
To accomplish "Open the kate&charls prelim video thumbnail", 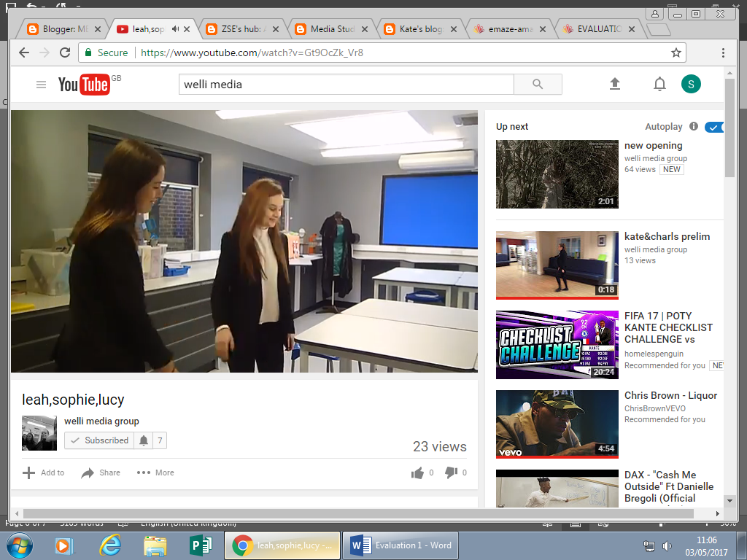I will point(557,265).
